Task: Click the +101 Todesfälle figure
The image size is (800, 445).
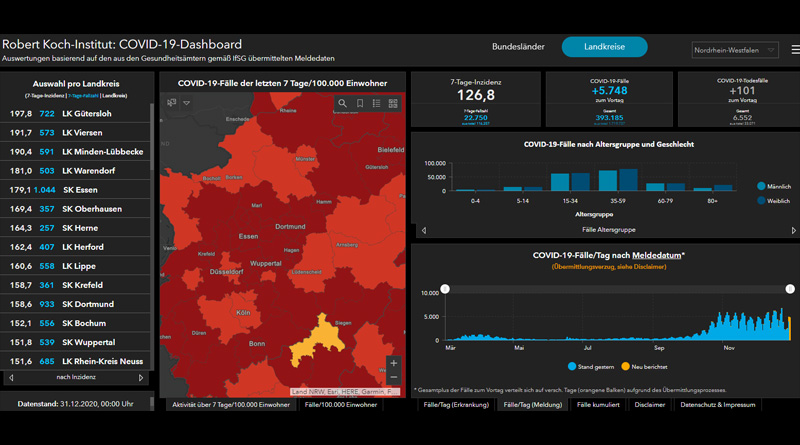Action: coord(742,91)
